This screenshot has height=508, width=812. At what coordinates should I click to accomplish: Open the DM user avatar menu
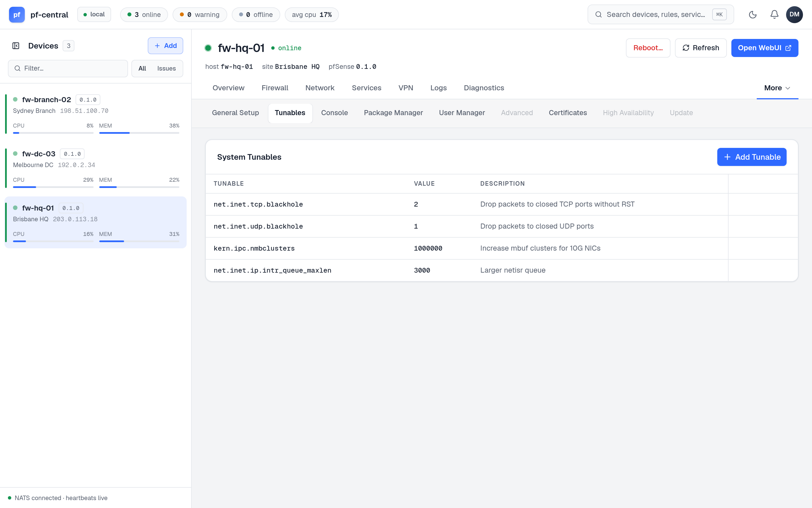pyautogui.click(x=794, y=14)
